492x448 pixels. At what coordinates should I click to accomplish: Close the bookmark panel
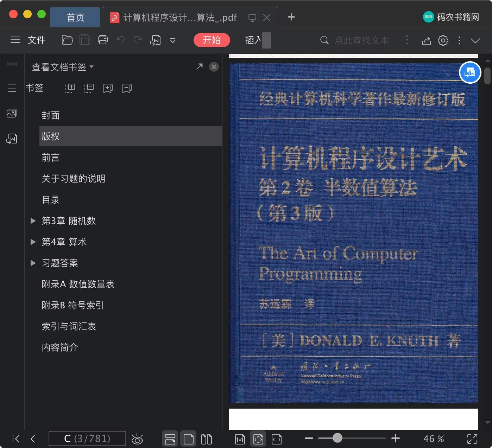click(x=214, y=67)
